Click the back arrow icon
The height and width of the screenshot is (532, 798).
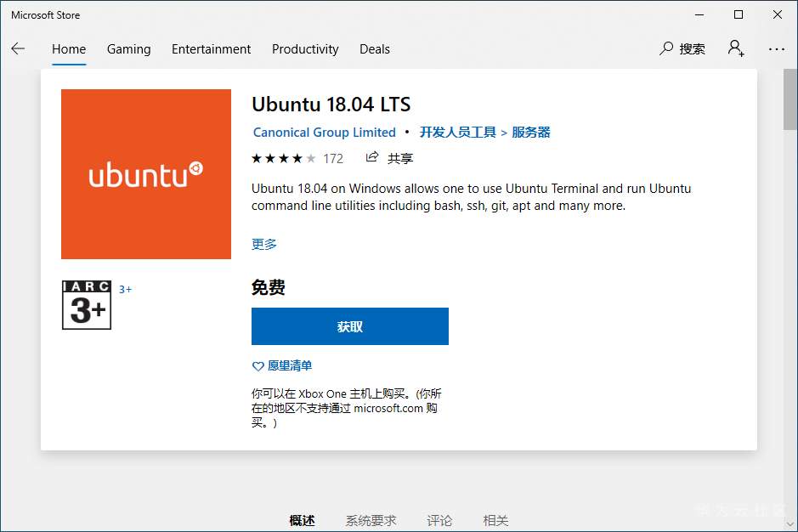pyautogui.click(x=18, y=49)
